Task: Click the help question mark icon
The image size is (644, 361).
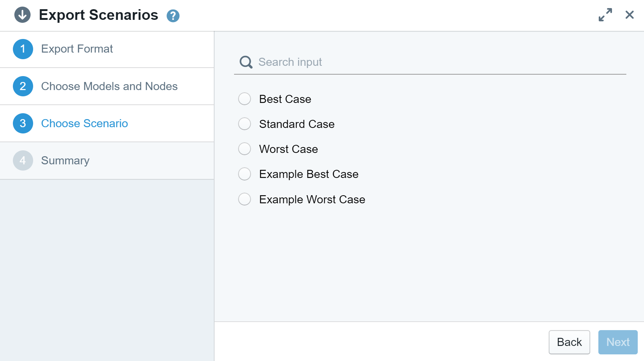Action: click(173, 16)
